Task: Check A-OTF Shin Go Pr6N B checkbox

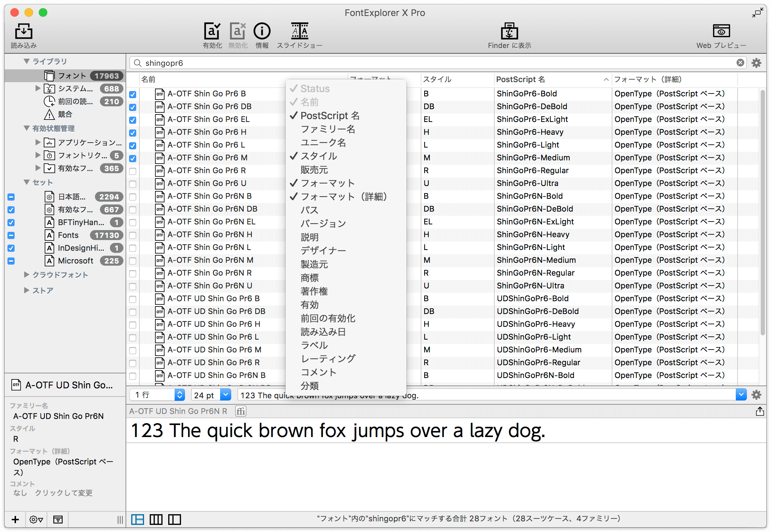Action: (x=133, y=197)
